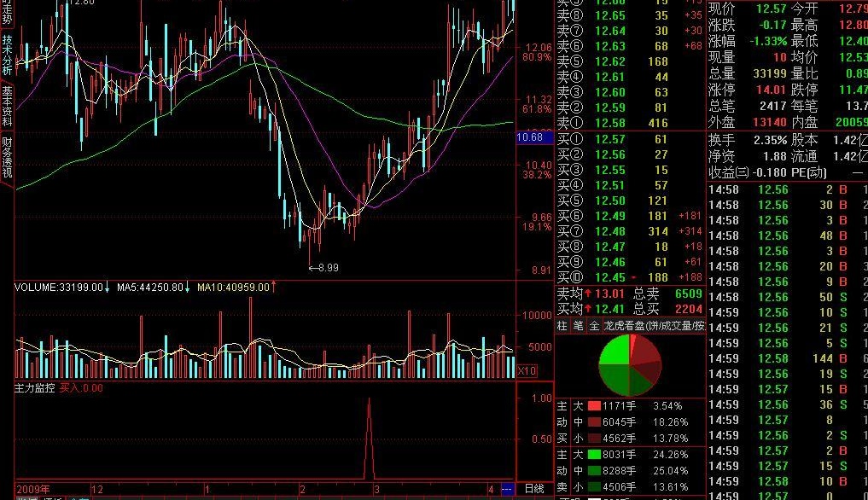Click the month 3 timeline marker
The width and height of the screenshot is (868, 500).
point(376,490)
